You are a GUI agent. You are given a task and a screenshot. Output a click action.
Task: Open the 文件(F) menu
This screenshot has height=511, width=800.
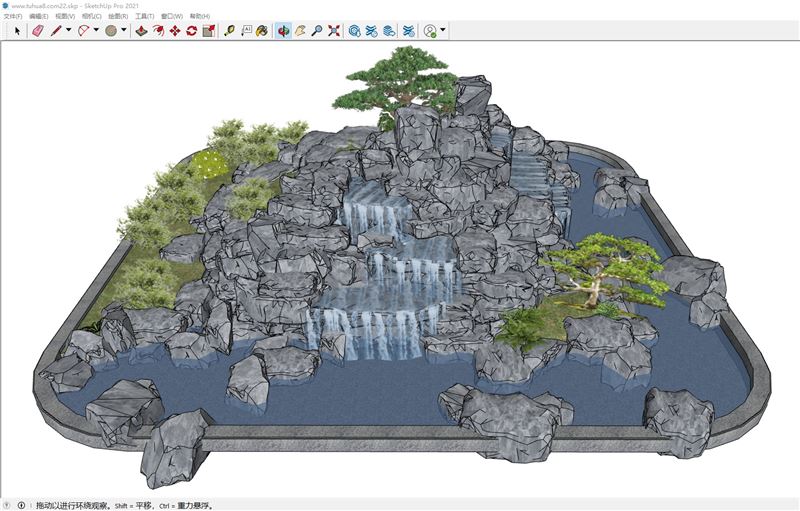click(13, 16)
